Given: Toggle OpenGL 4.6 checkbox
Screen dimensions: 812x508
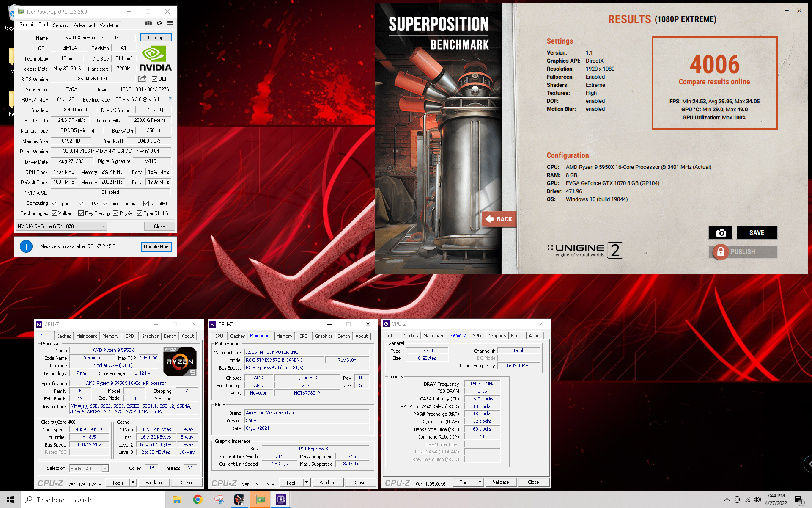Looking at the screenshot, I should click(x=139, y=213).
